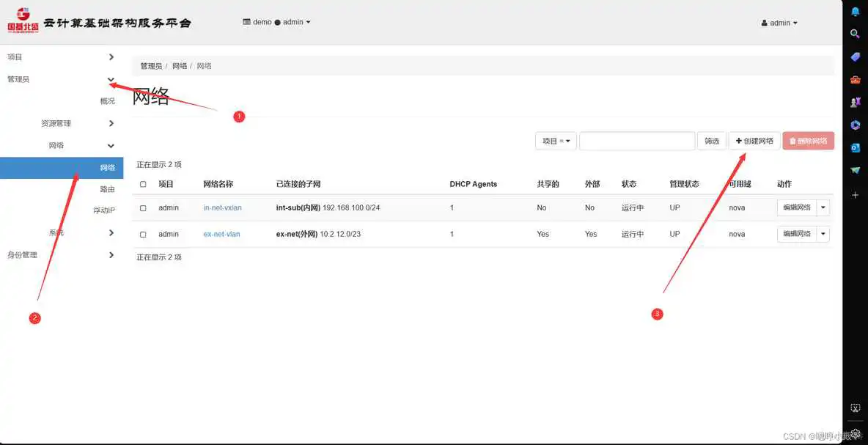Check the select-all checkbox in table header
The height and width of the screenshot is (445, 868).
143,184
